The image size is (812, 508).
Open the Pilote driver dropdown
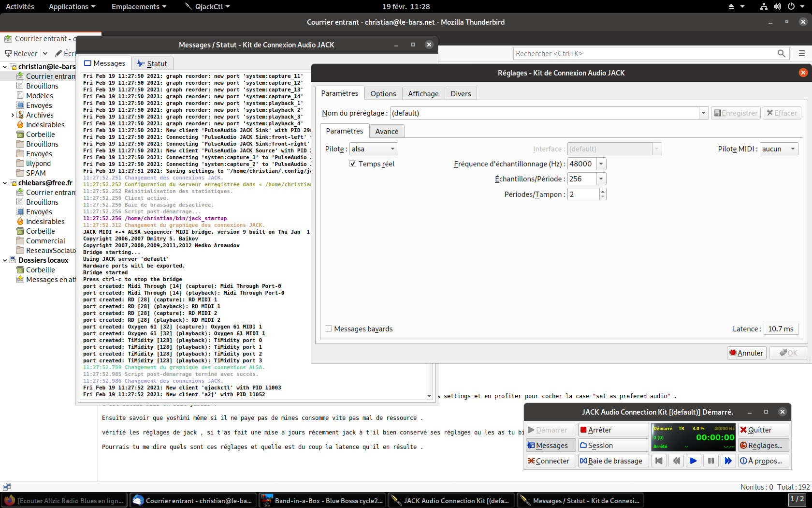click(x=373, y=149)
